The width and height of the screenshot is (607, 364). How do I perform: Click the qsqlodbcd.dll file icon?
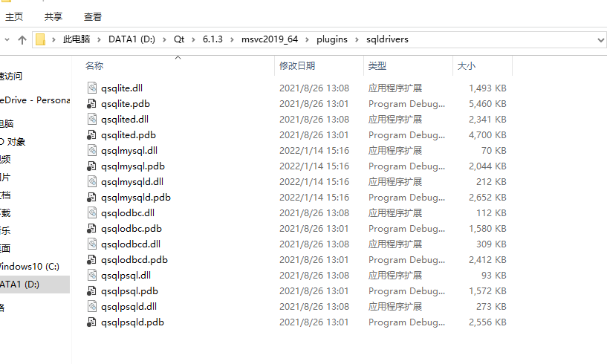click(91, 244)
